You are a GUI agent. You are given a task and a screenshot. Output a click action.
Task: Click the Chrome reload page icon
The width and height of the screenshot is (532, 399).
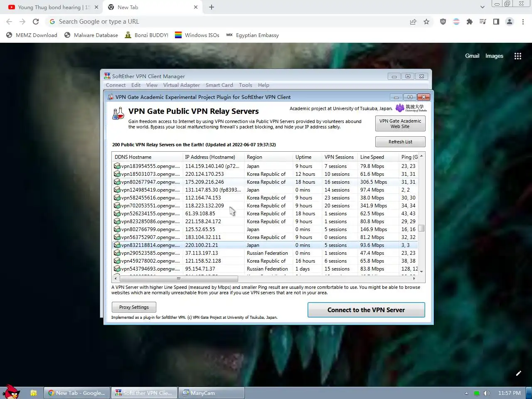tap(36, 22)
